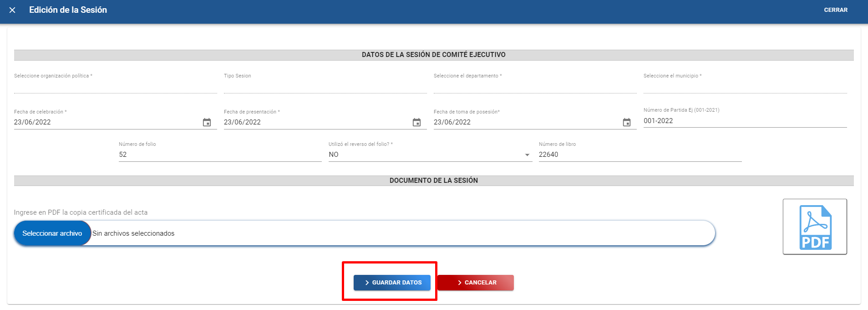Image resolution: width=868 pixels, height=310 pixels.
Task: Click the Seleccionar archivo button
Action: pos(52,233)
